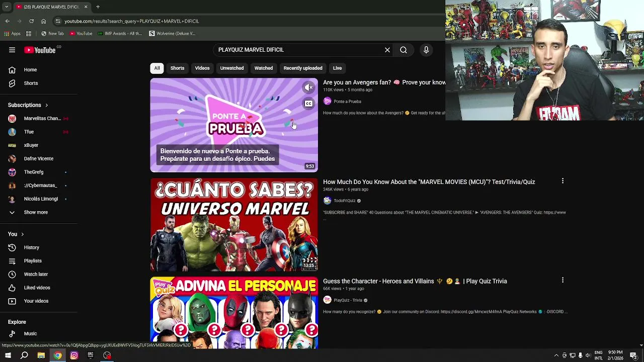Clear the search box with the X
Image resolution: width=644 pixels, height=362 pixels.
click(387, 50)
